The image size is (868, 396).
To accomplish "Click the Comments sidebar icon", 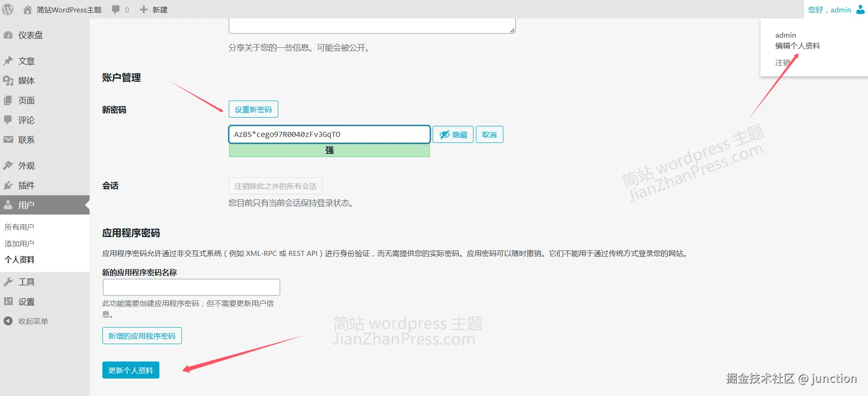I will point(8,120).
